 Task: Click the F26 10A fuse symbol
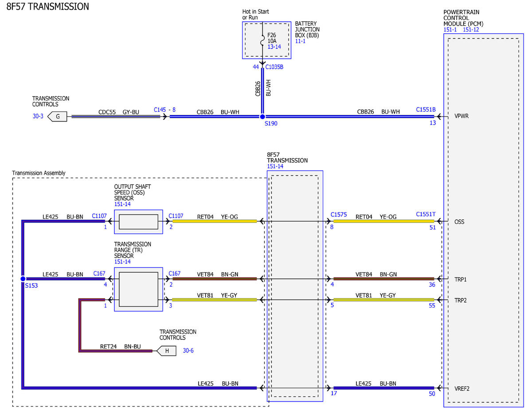click(x=262, y=40)
